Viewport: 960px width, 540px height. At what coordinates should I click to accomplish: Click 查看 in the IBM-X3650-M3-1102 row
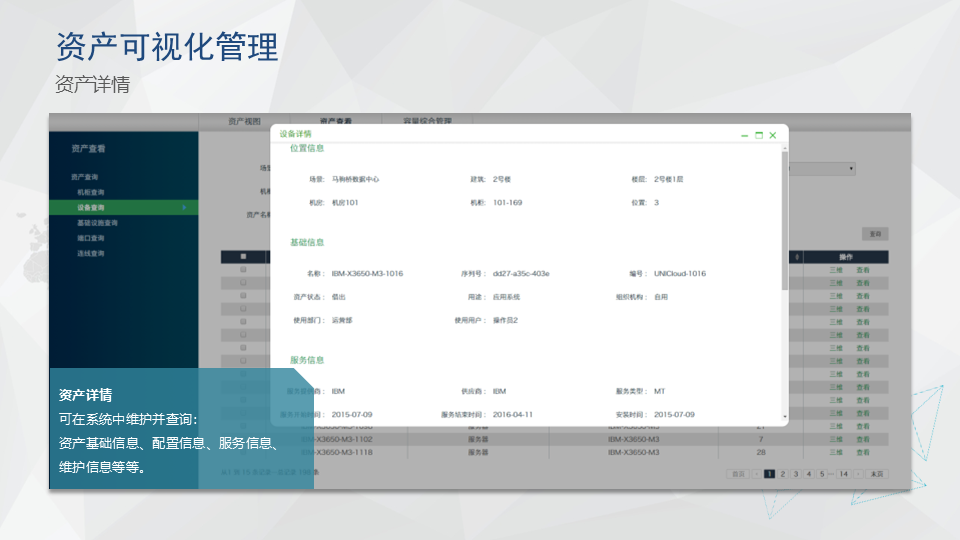[863, 440]
